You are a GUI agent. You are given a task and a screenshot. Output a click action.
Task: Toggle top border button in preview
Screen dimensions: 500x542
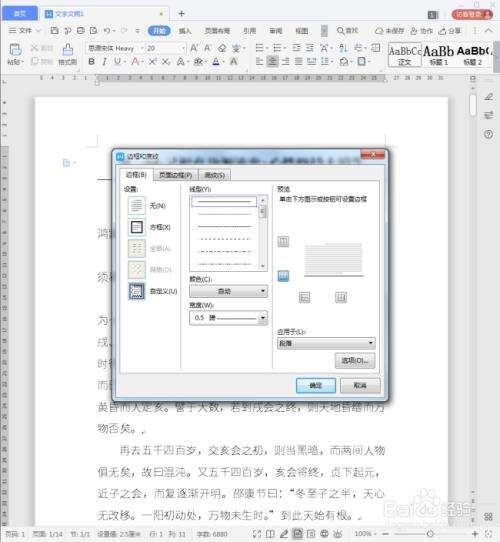pos(283,241)
